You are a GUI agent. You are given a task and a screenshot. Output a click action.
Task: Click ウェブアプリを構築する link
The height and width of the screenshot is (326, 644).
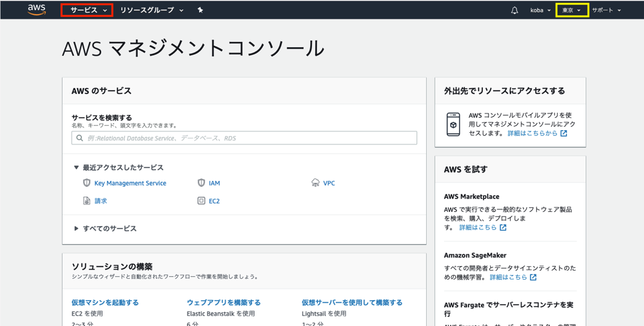[224, 303]
